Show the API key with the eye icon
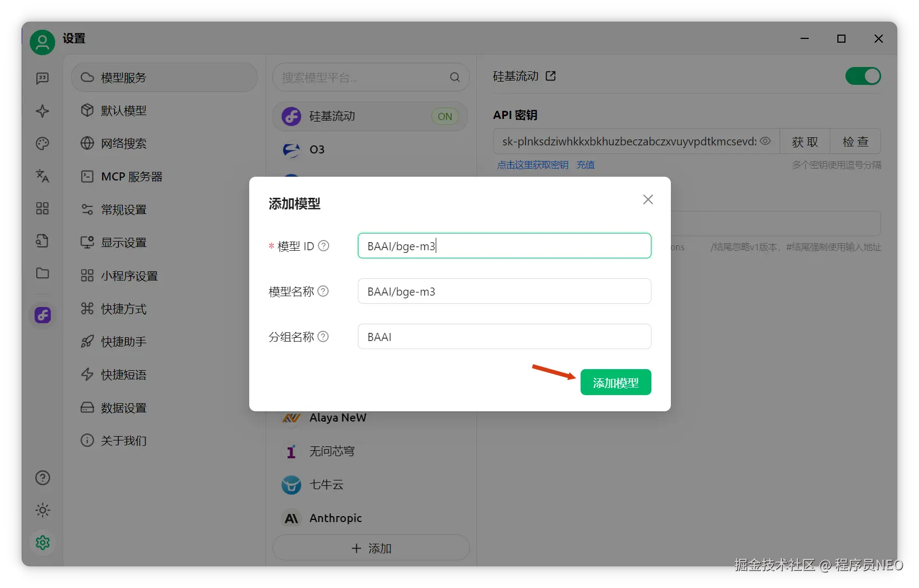 point(765,141)
